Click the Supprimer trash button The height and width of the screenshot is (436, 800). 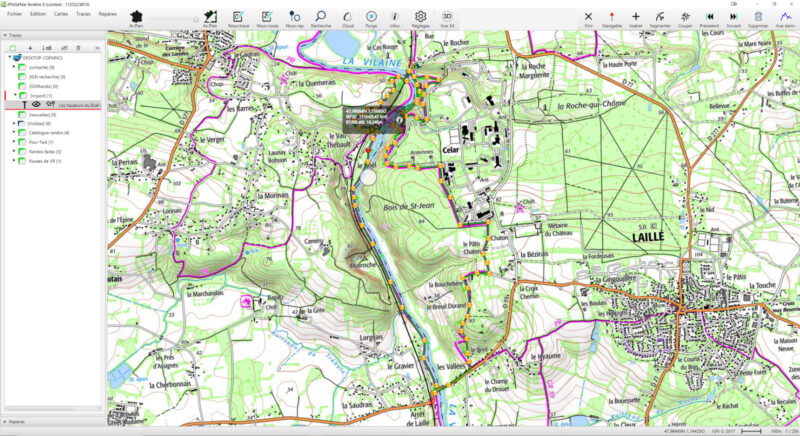[x=758, y=18]
